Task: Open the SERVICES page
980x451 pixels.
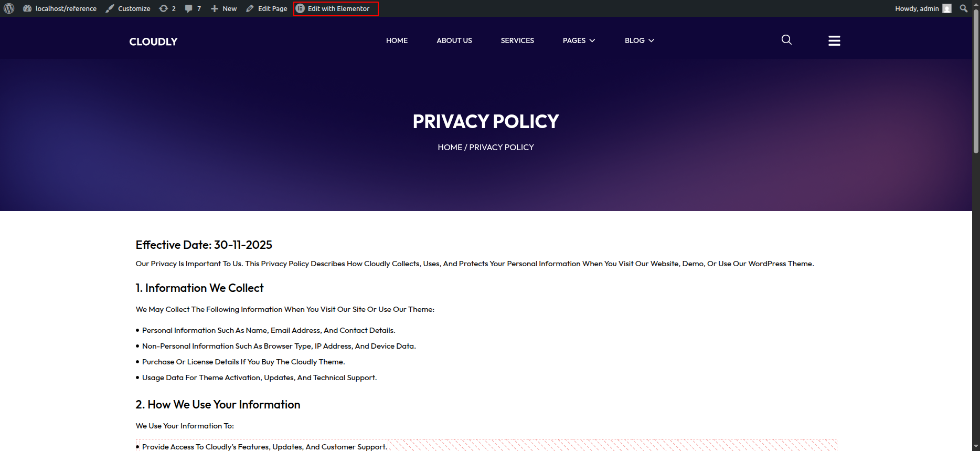Action: point(517,40)
